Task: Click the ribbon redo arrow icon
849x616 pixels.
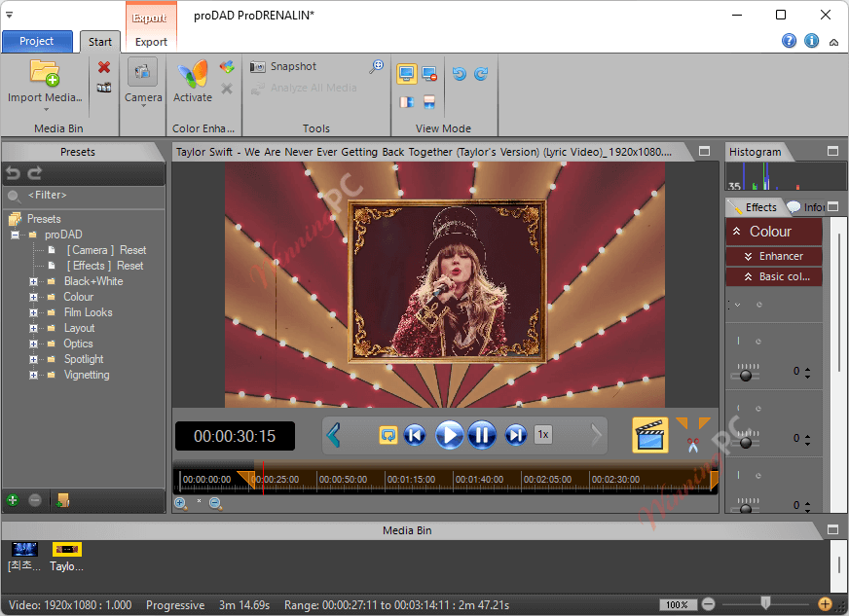Action: click(x=481, y=74)
